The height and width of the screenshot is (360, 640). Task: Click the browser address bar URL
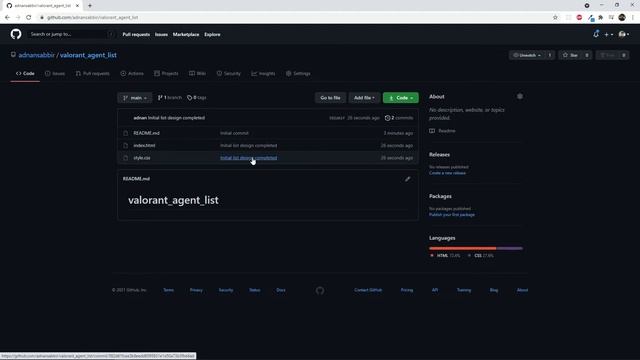(93, 18)
